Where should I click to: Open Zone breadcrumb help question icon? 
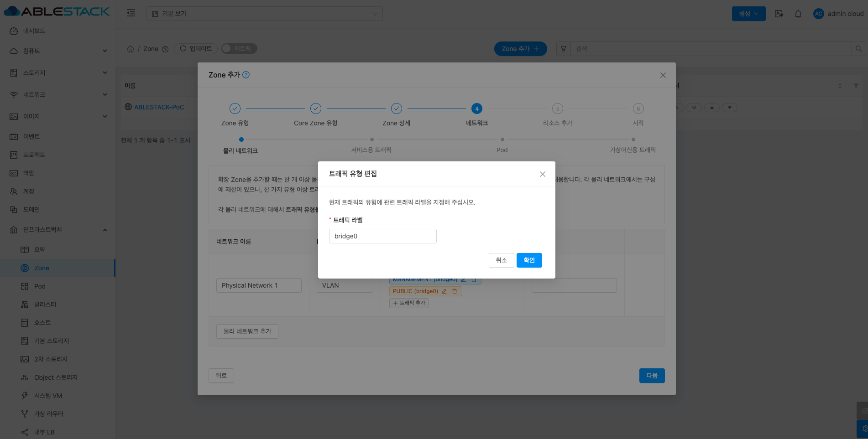click(x=165, y=49)
